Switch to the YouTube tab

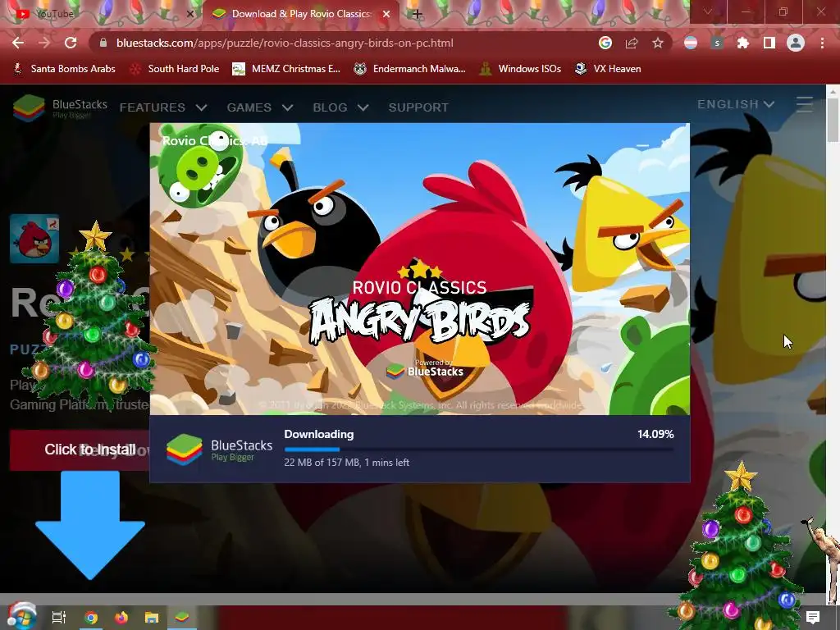point(102,14)
